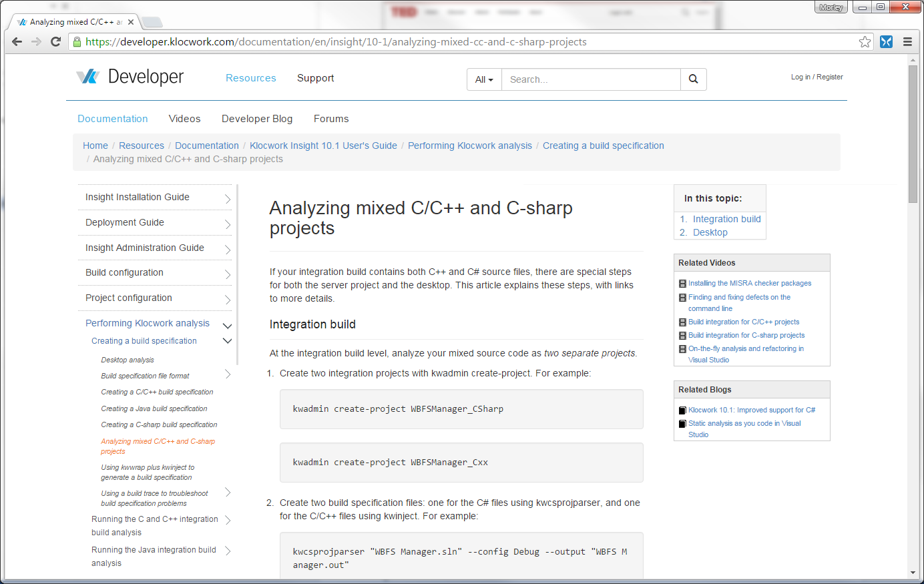
Task: Jump to Desktop topic link
Action: (710, 232)
